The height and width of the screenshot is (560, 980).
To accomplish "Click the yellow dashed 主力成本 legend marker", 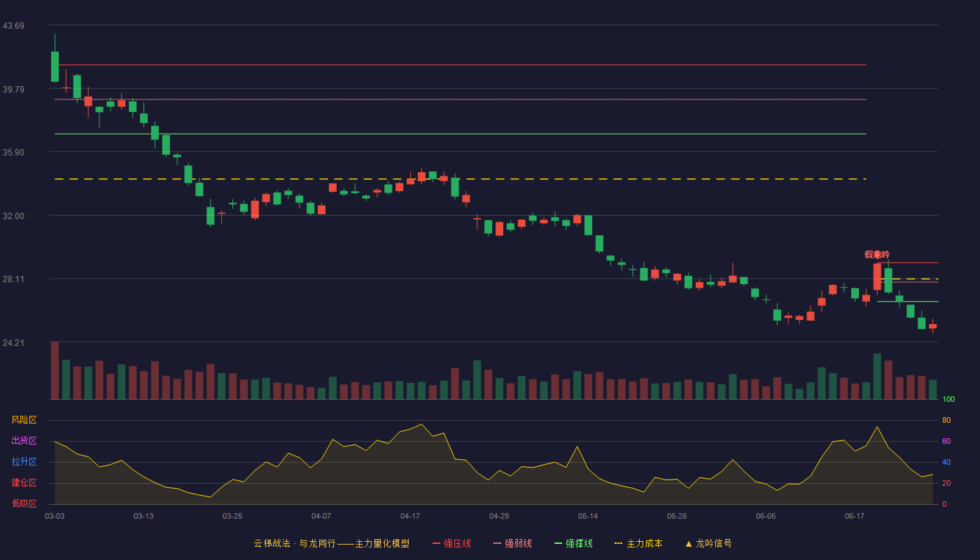I will (618, 543).
